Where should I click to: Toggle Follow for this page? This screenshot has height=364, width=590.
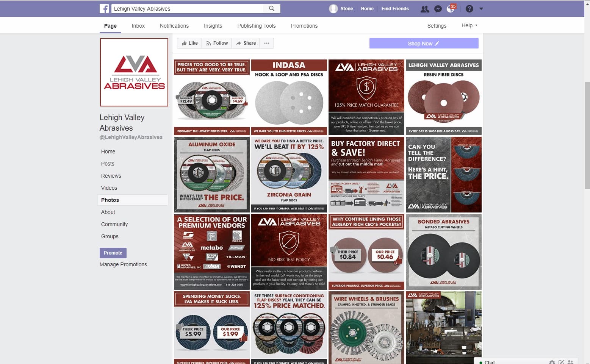click(217, 43)
